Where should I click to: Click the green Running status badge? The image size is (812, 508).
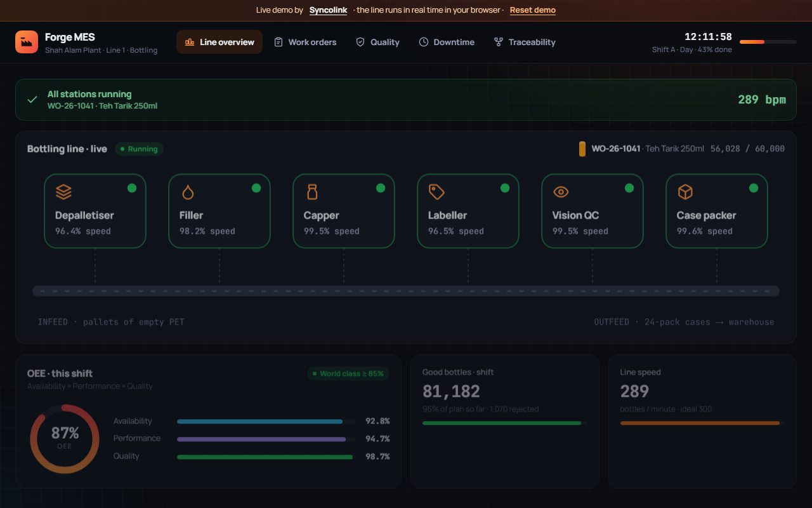(x=139, y=149)
